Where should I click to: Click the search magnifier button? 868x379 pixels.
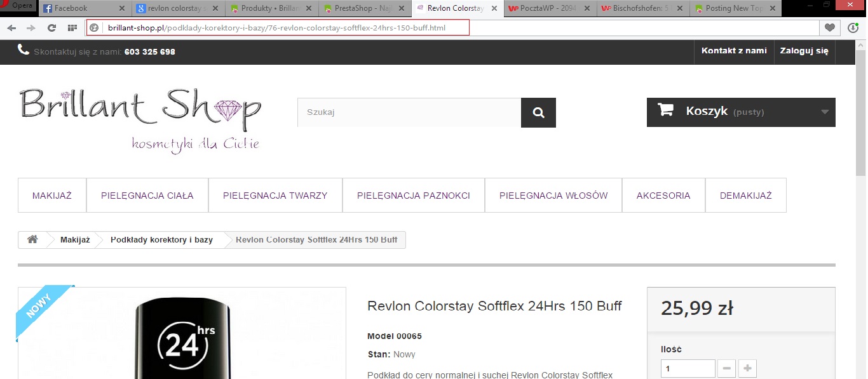[x=538, y=112]
